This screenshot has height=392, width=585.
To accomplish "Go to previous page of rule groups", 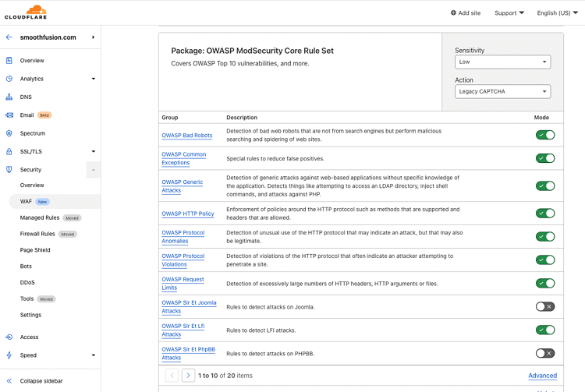I will coord(172,375).
